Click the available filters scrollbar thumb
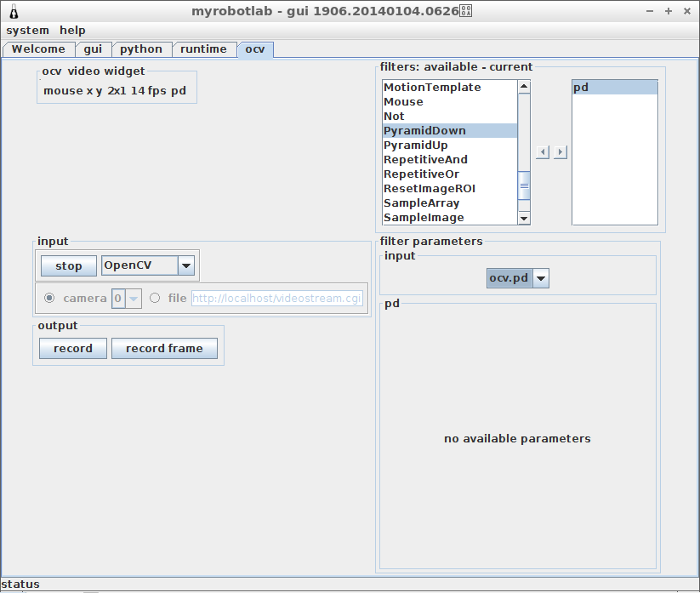Viewport: 700px width, 593px height. (524, 185)
